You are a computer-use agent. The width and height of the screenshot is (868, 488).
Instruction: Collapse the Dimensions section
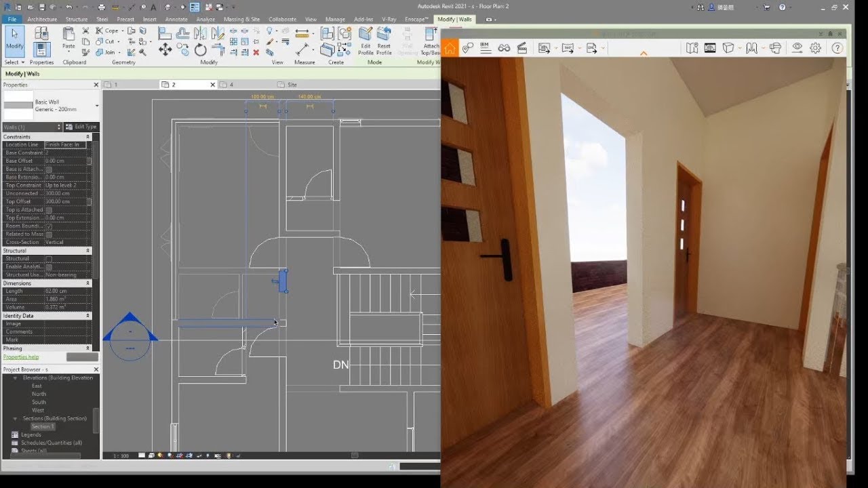(x=88, y=283)
